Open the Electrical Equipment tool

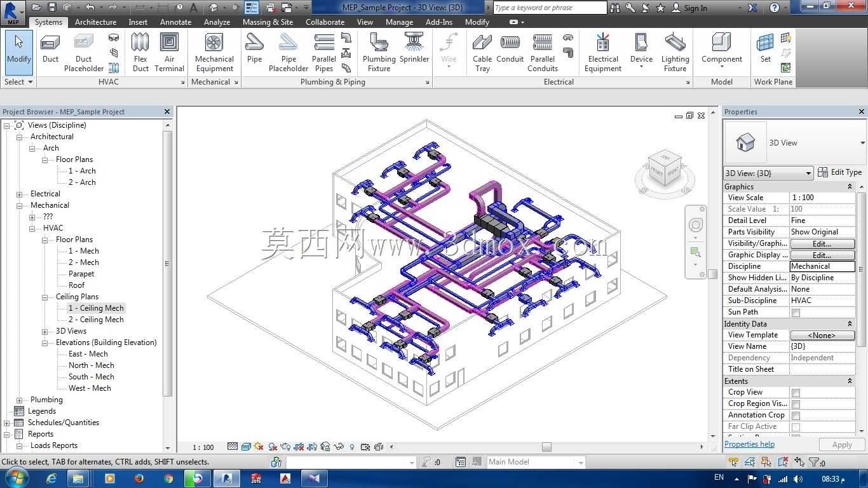603,52
